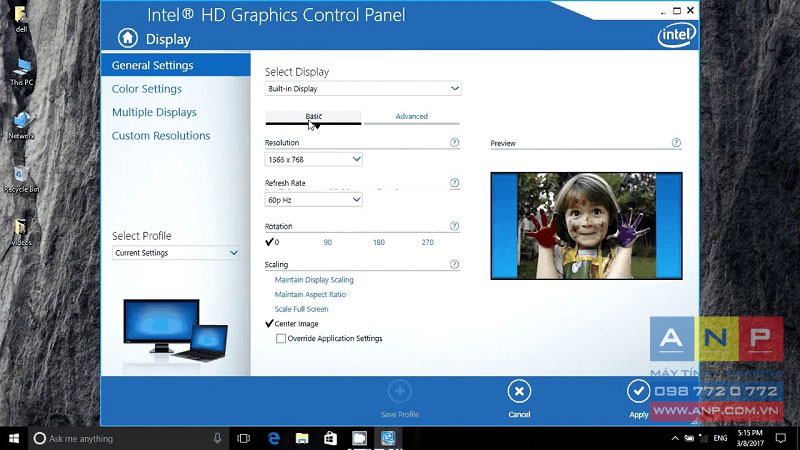Show help for Preview
This screenshot has height=450, width=800.
pos(676,143)
